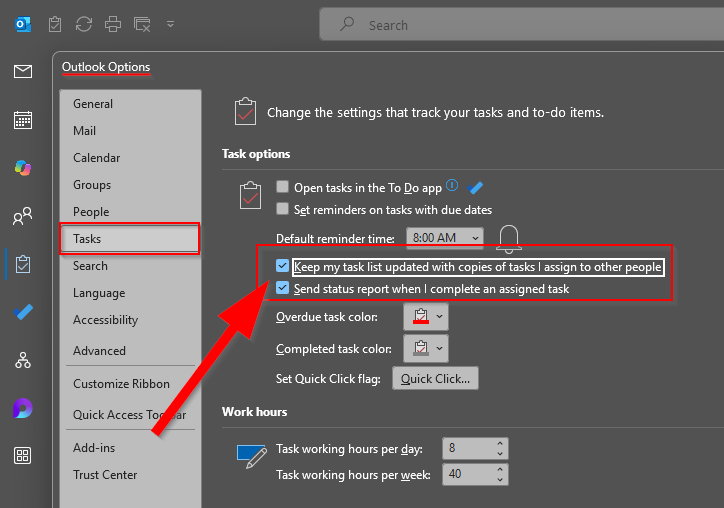The width and height of the screenshot is (724, 508).
Task: Click the Task options section heading
Action: coord(256,154)
